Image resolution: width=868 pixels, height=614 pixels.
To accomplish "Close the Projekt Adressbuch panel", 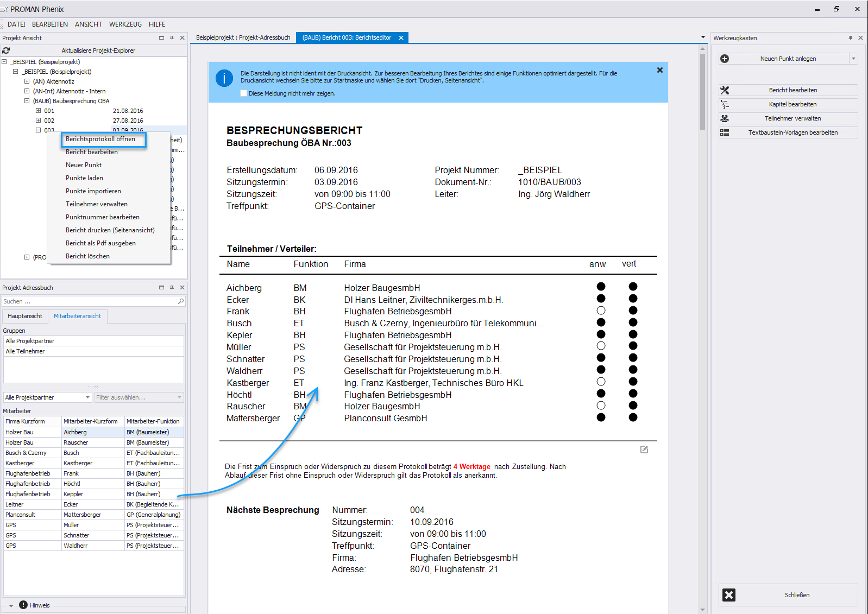I will coord(182,288).
